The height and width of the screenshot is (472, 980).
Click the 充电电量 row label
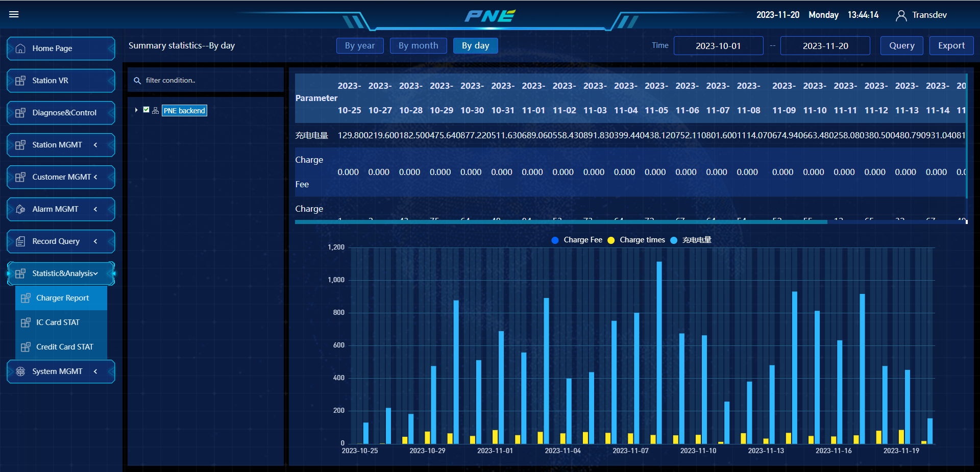(x=311, y=135)
